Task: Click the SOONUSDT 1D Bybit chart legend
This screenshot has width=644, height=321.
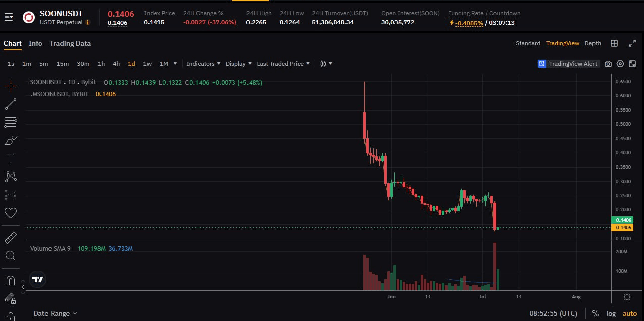Action: 63,82
